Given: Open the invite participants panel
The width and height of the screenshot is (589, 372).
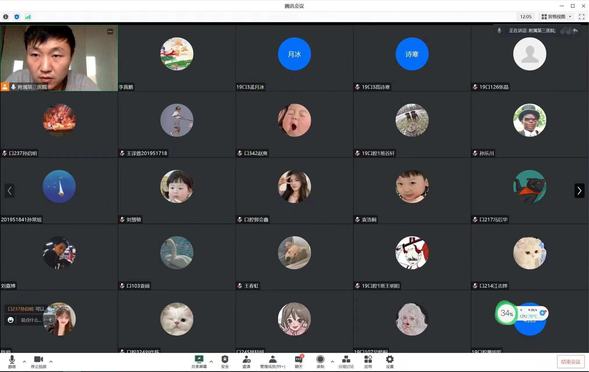Looking at the screenshot, I should pyautogui.click(x=246, y=361).
